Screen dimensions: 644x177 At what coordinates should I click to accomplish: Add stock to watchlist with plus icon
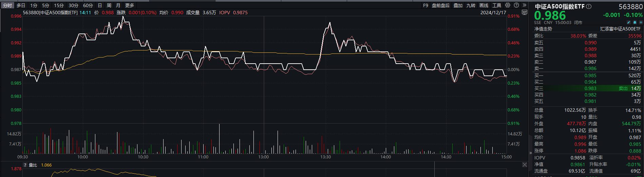pos(641,22)
